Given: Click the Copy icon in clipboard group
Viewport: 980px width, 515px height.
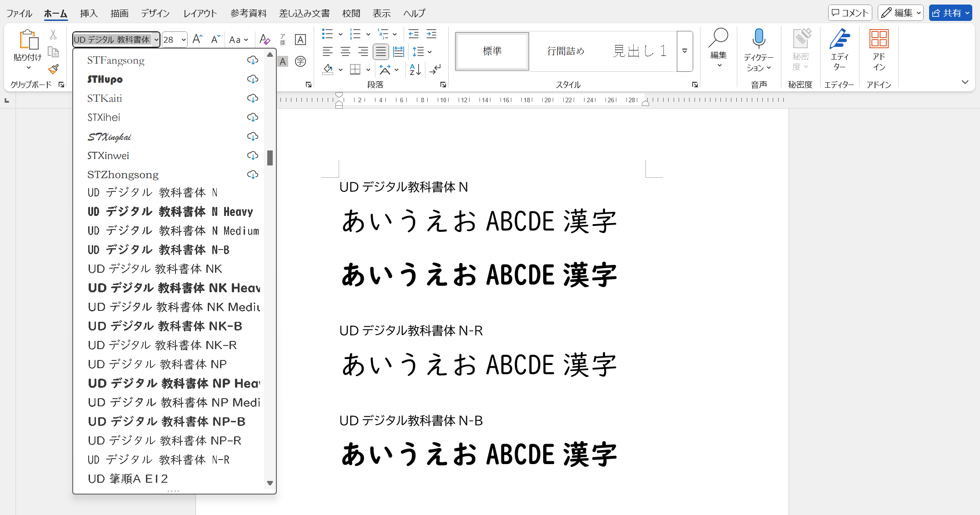Looking at the screenshot, I should click(53, 52).
